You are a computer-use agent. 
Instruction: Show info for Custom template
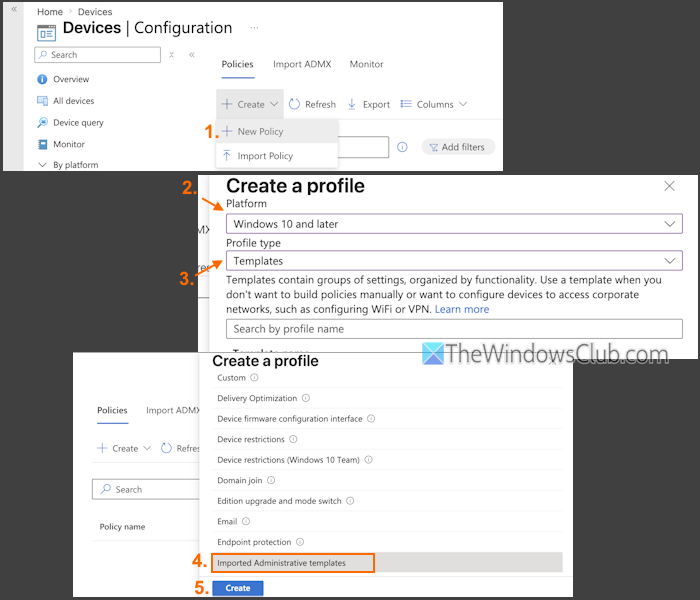[x=254, y=378]
